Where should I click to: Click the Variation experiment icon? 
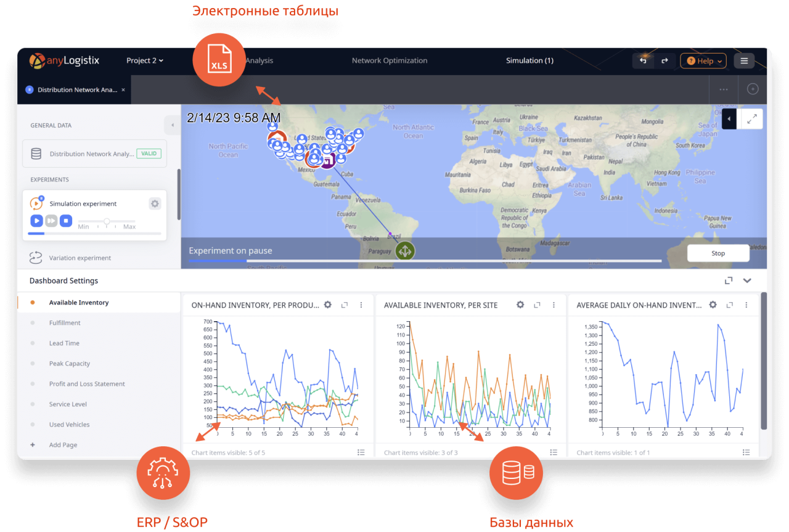tap(36, 258)
